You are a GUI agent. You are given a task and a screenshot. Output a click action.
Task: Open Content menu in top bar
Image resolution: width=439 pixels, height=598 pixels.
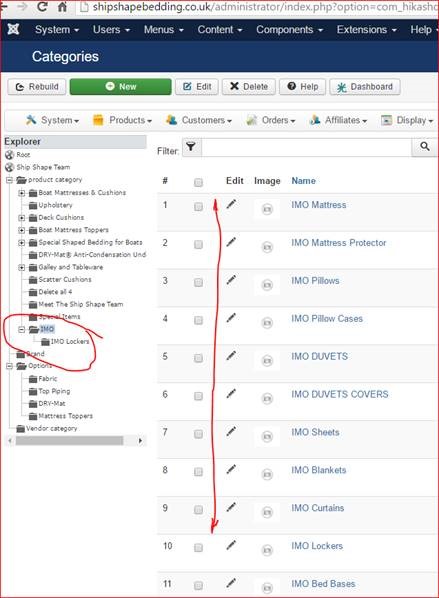click(x=220, y=30)
